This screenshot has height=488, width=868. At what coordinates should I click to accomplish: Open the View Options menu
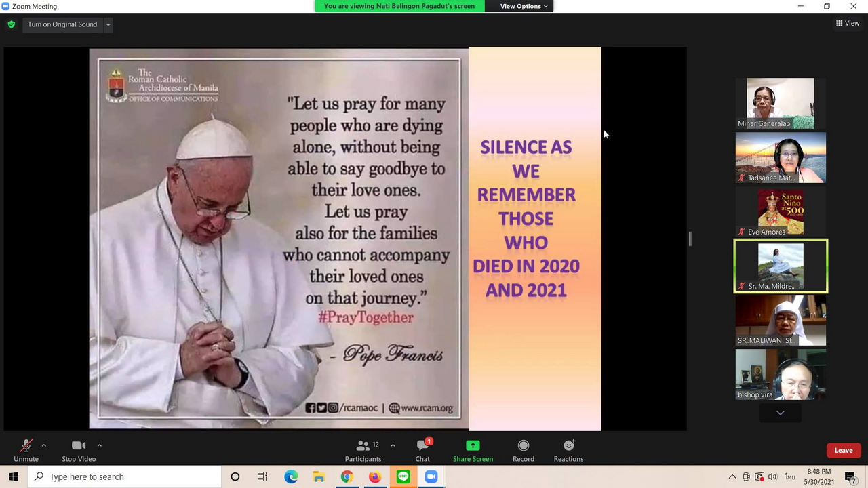(x=524, y=6)
